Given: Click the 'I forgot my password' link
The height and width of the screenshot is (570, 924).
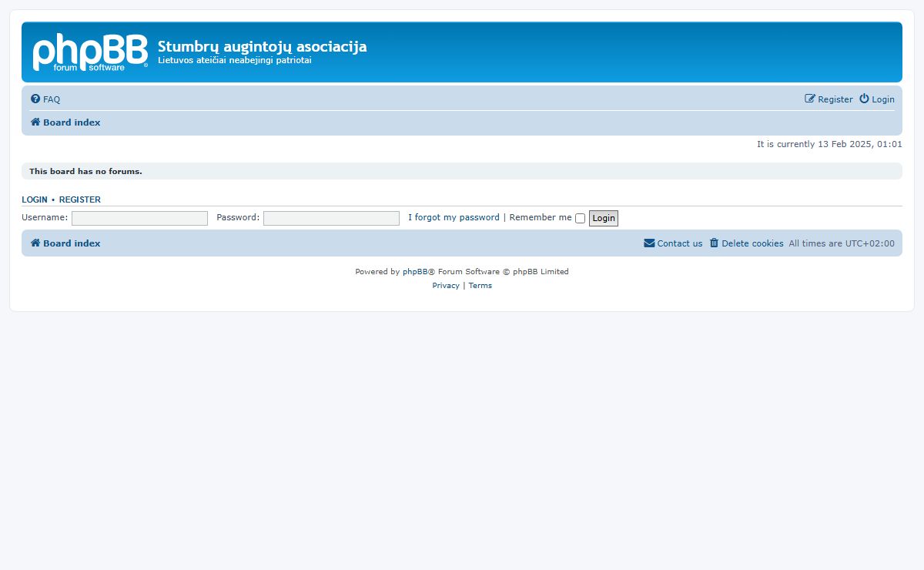Looking at the screenshot, I should coord(454,217).
